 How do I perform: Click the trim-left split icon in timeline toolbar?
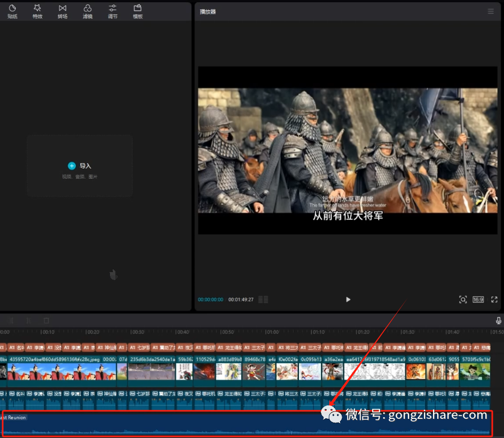point(12,321)
